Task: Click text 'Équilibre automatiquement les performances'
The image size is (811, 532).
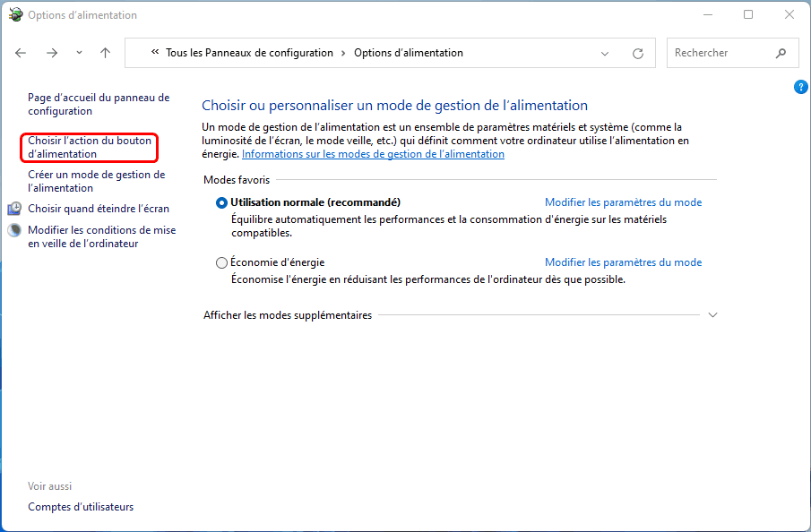Action: 449,226
